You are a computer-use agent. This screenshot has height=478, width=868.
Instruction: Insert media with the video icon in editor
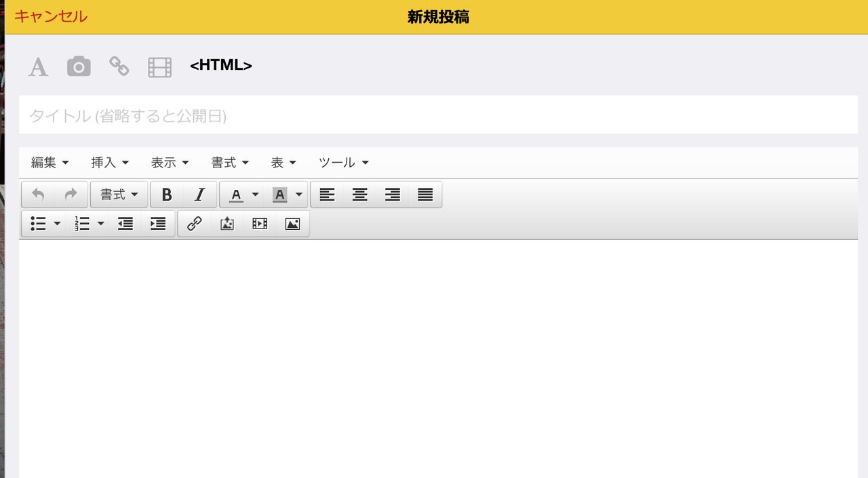click(260, 224)
